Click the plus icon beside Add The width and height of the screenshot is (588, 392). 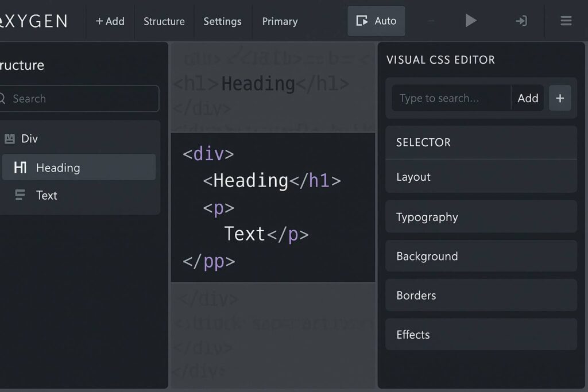(560, 98)
